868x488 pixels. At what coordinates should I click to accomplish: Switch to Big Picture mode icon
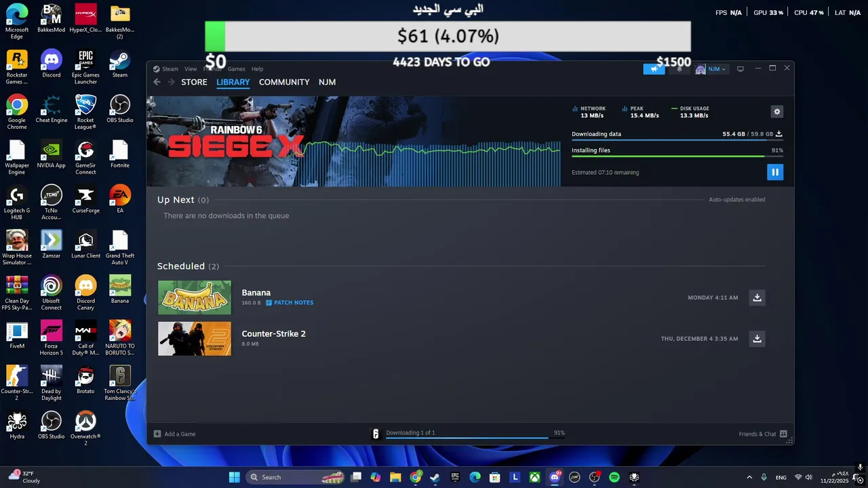coord(741,69)
